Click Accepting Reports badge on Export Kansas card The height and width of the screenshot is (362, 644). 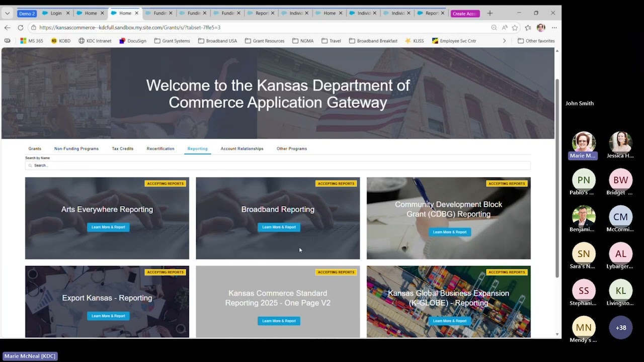(166, 272)
